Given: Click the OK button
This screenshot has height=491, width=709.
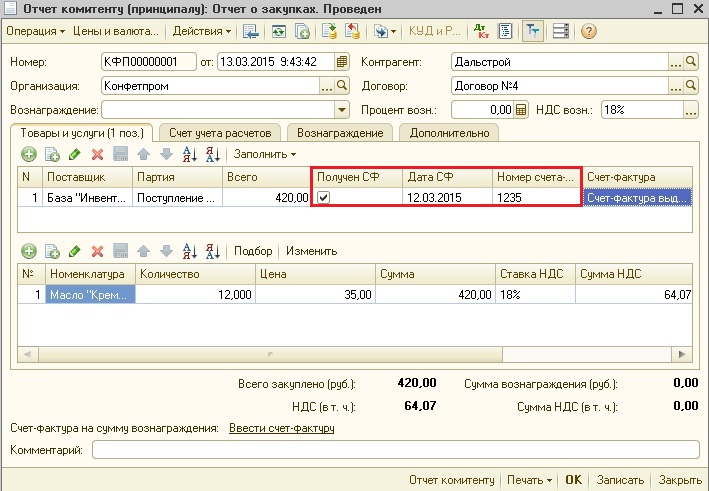Looking at the screenshot, I should (573, 480).
